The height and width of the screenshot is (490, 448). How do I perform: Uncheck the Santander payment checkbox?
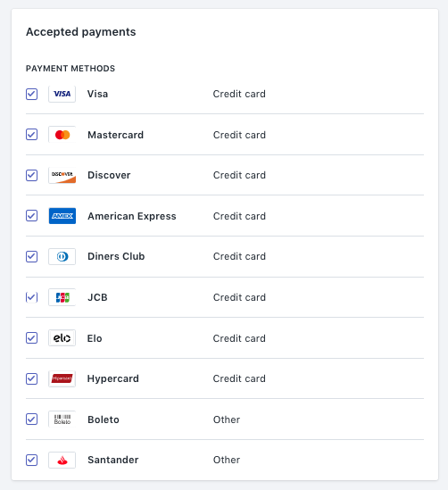pos(31,460)
